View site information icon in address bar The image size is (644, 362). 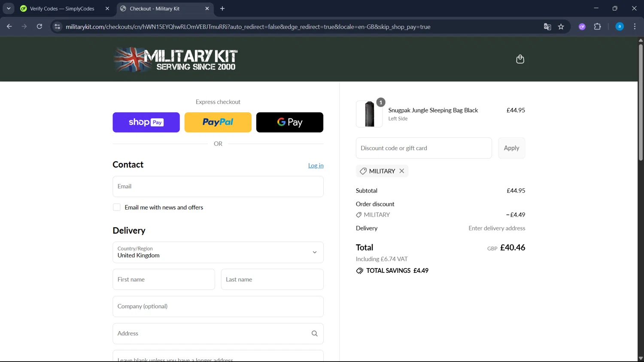57,27
